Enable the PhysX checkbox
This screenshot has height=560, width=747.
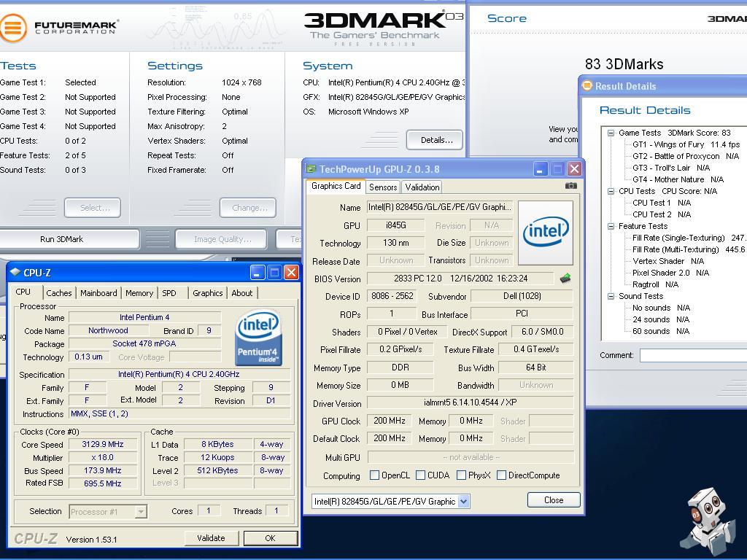(461, 475)
